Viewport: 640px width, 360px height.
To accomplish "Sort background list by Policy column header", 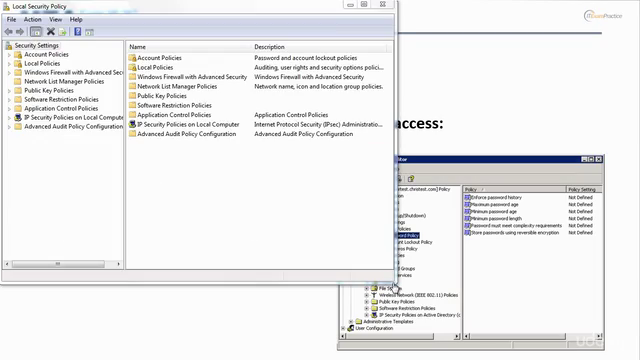I will 514,189.
